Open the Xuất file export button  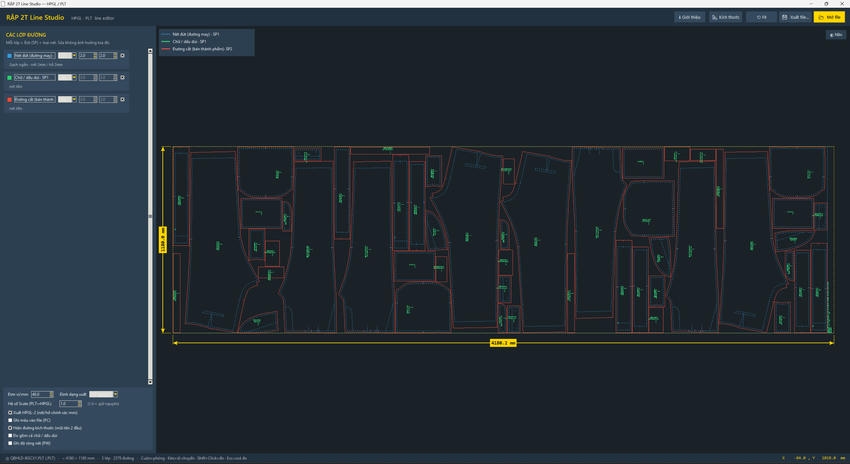[x=795, y=17]
